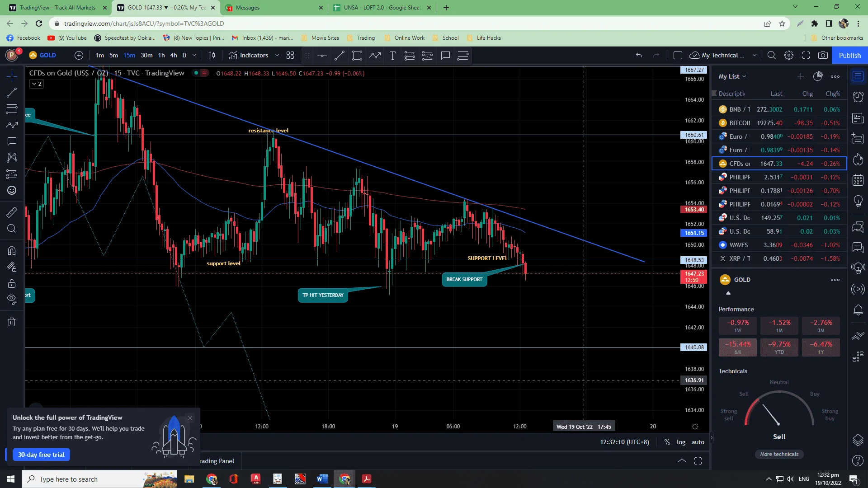Expand the timeframe dropdown arrow
The image size is (868, 488).
[194, 55]
